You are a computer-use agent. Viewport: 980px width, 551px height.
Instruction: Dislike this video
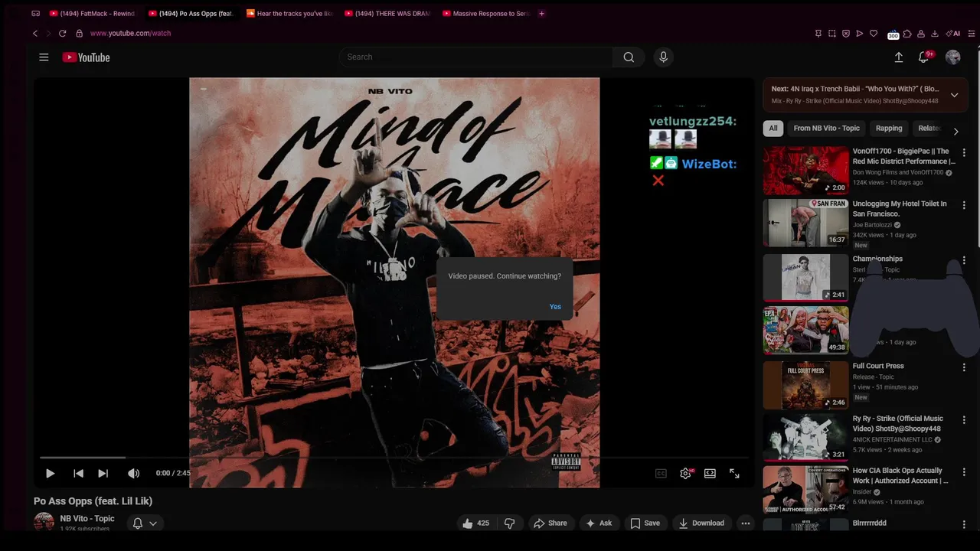click(509, 523)
